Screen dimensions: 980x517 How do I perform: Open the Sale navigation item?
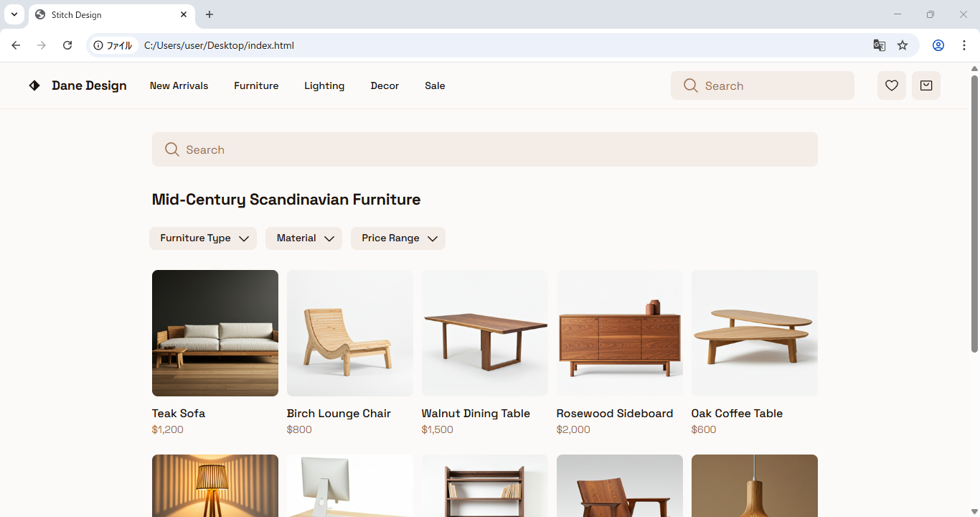pyautogui.click(x=435, y=85)
